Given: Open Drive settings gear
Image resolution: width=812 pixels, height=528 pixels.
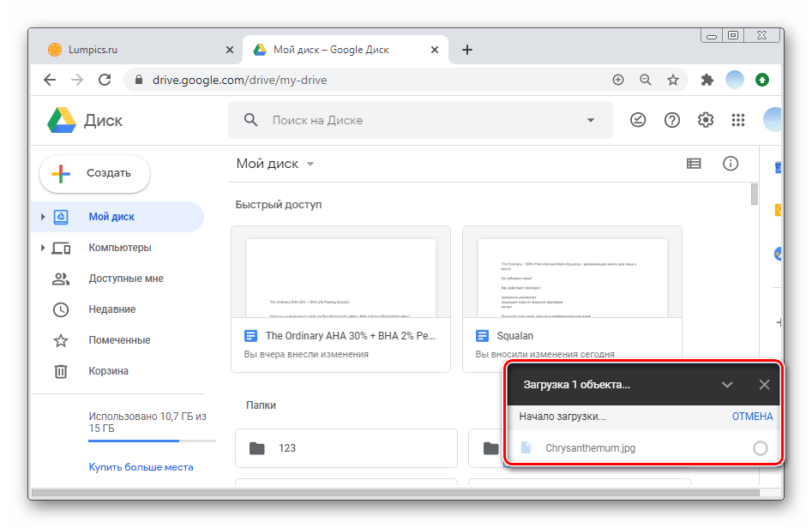Looking at the screenshot, I should [706, 120].
